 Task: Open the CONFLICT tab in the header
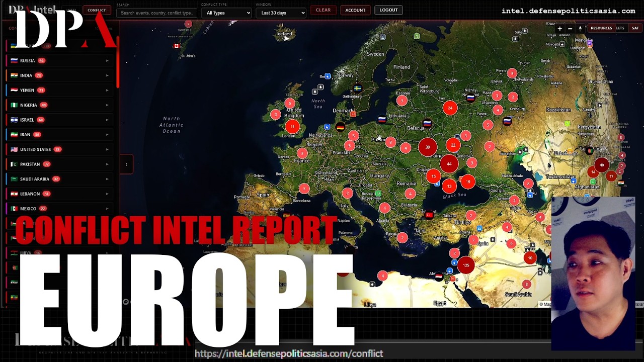[97, 10]
